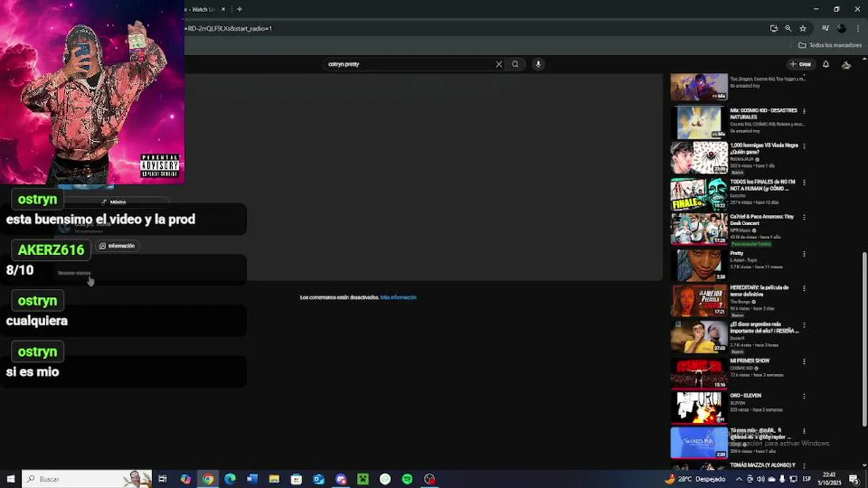
Task: Open Task View on the taskbar
Action: pyautogui.click(x=163, y=479)
